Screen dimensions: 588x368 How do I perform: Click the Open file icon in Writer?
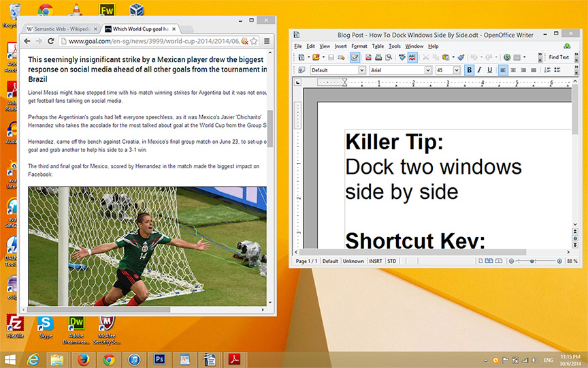coord(316,57)
